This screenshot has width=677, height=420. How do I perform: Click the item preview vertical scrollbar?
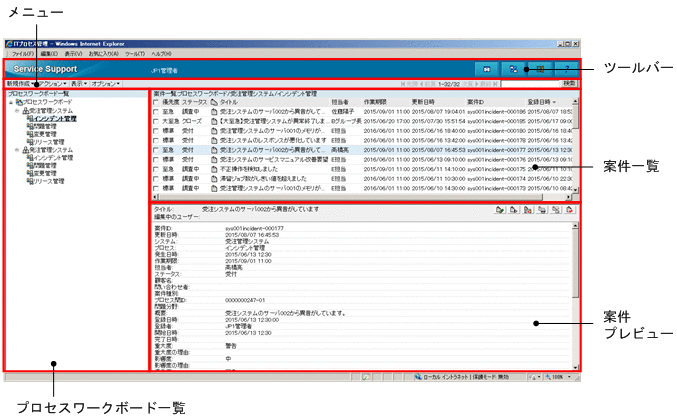(x=575, y=297)
